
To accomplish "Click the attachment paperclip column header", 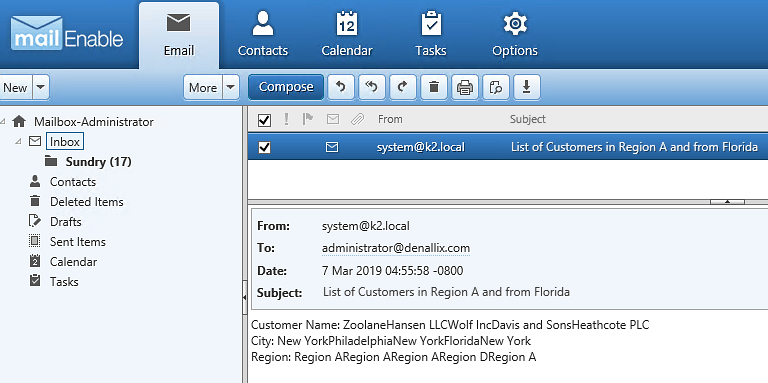I will point(358,119).
